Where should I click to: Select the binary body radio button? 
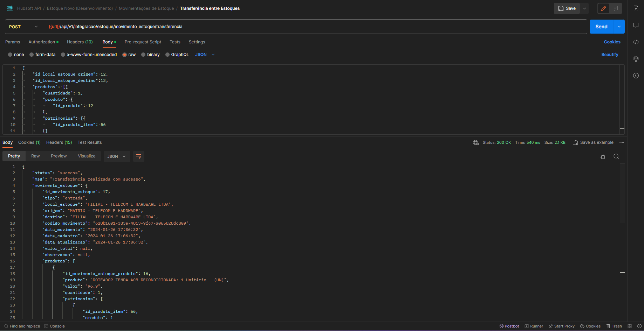pos(143,55)
